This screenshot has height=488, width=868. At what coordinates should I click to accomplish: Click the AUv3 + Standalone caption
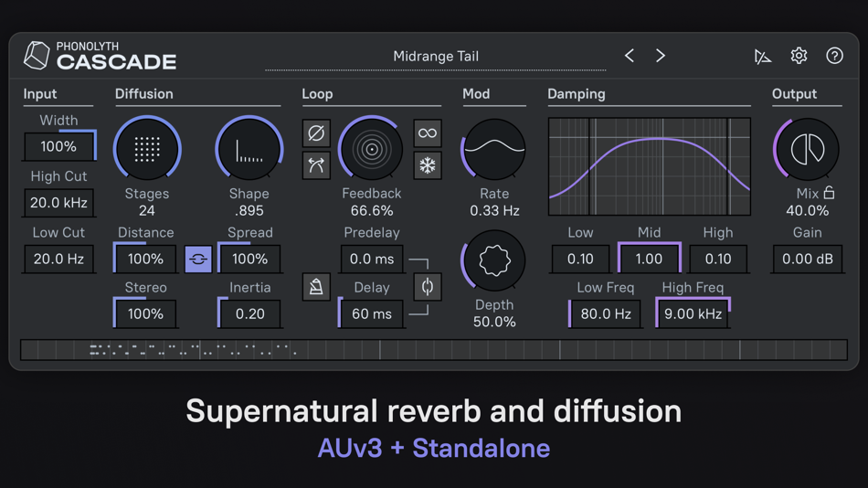pyautogui.click(x=434, y=448)
